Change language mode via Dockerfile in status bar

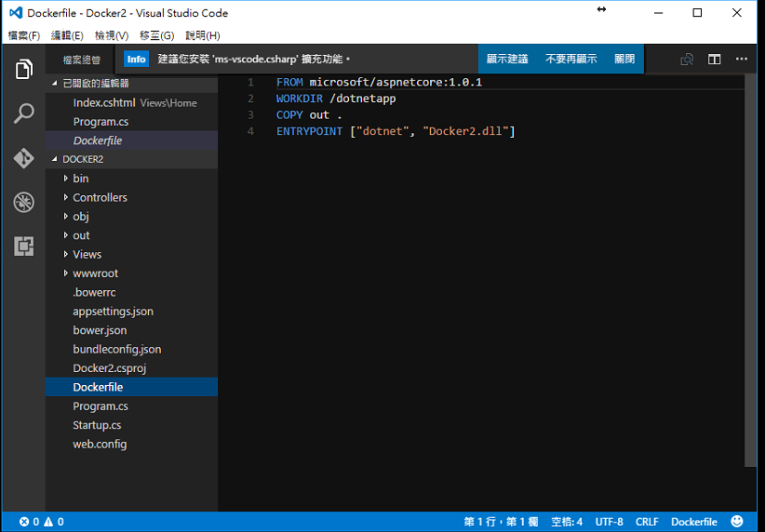693,522
